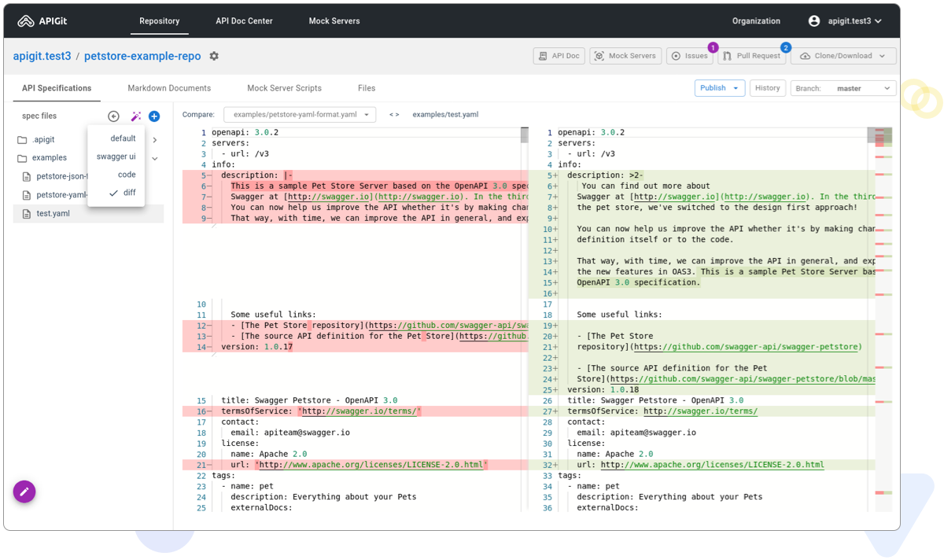This screenshot has width=944, height=560.
Task: Select the test.yaml spec file
Action: point(89,214)
